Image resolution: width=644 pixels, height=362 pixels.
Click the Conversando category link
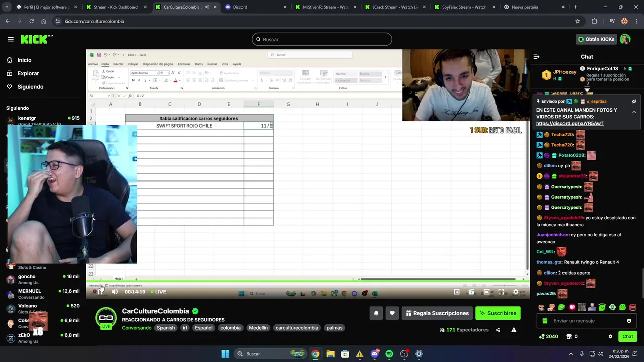[x=137, y=328]
